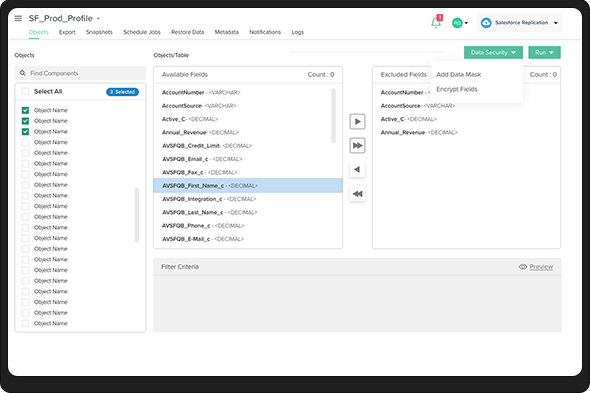Open the Salesforce Replication dropdown
Image resolution: width=590 pixels, height=393 pixels.
519,23
